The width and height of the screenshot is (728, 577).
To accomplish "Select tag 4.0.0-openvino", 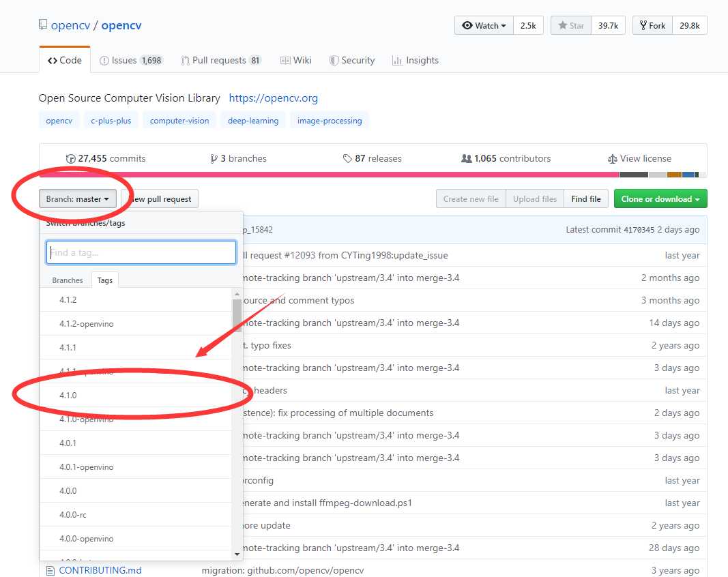I will click(135, 539).
